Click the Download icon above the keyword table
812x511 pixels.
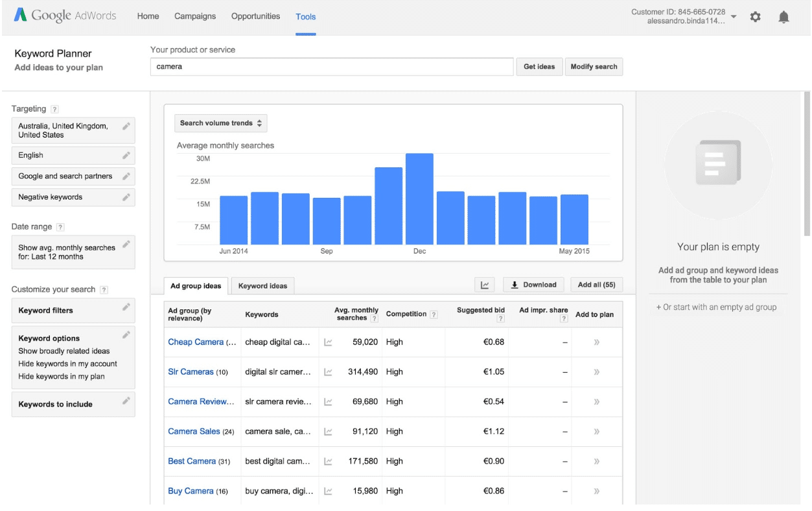(x=533, y=284)
